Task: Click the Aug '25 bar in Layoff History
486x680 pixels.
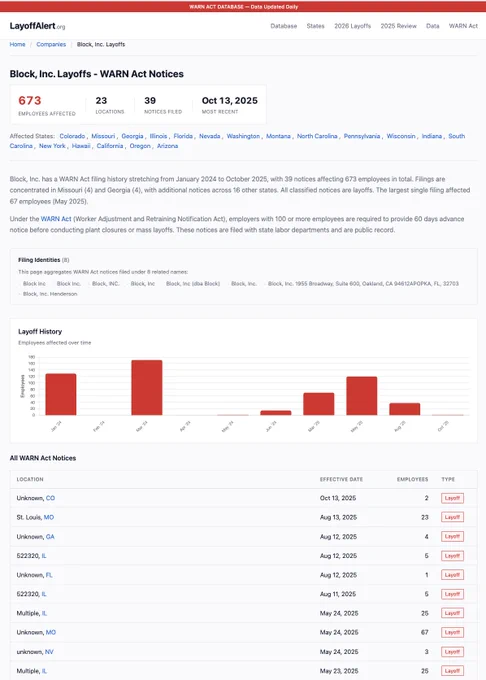Action: point(404,409)
